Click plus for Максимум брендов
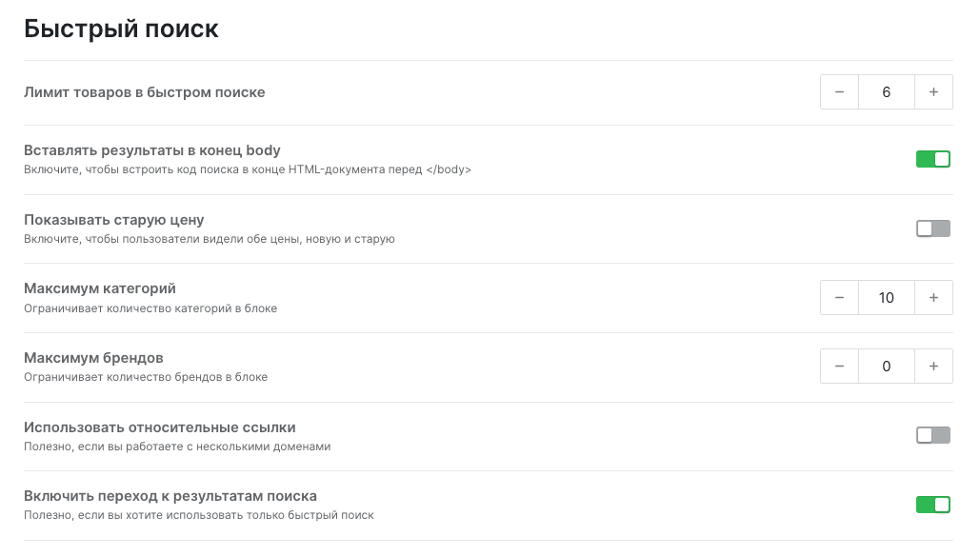 933,367
